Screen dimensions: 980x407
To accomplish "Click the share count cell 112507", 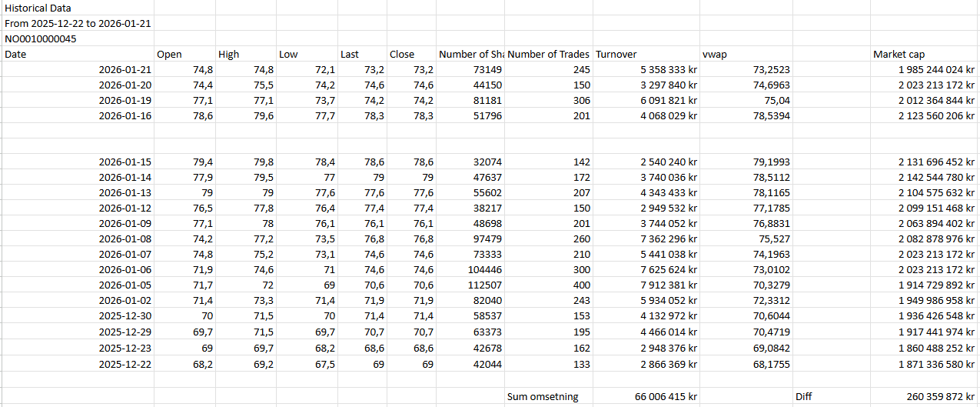I will coord(484,285).
